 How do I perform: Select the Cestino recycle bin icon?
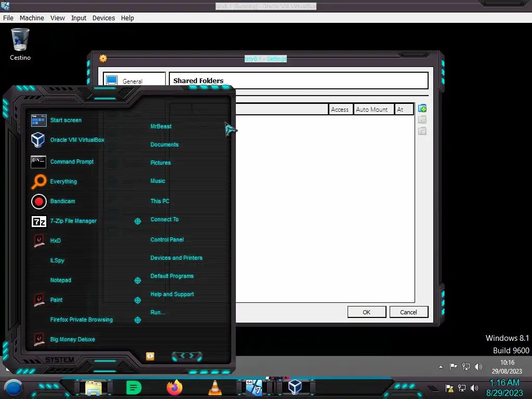pyautogui.click(x=20, y=45)
